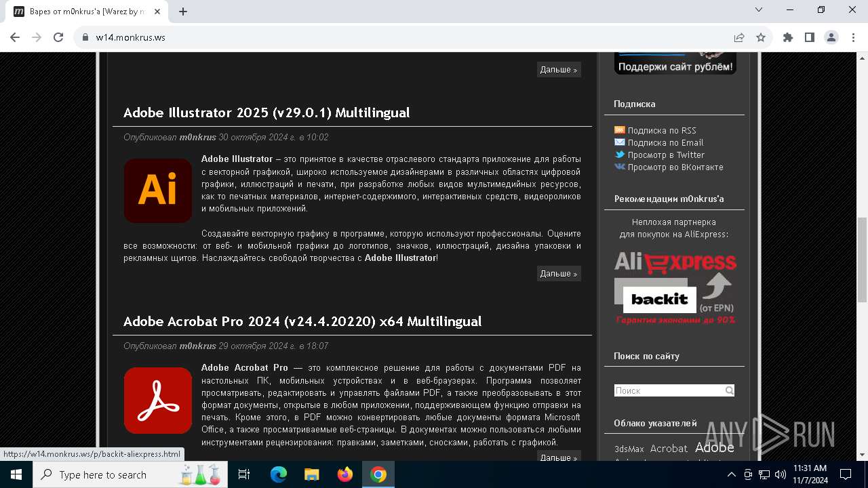Open the share page icon in address bar
The image size is (868, 488).
pyautogui.click(x=739, y=37)
